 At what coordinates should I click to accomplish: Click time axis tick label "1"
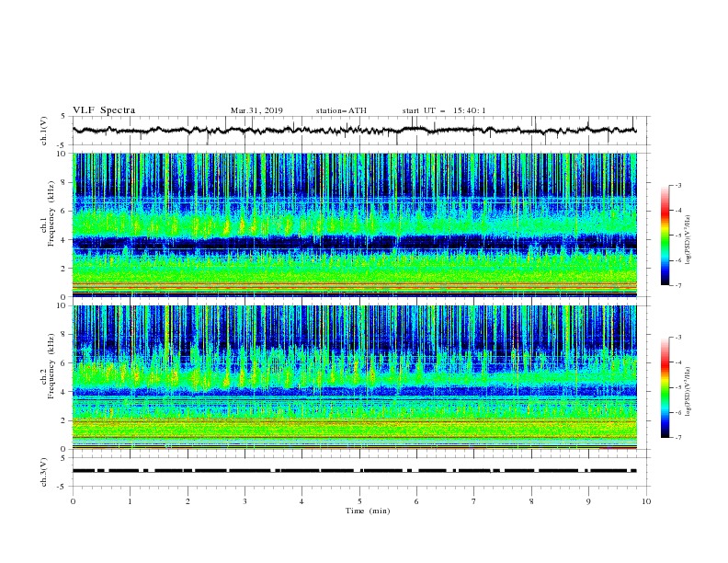click(131, 501)
